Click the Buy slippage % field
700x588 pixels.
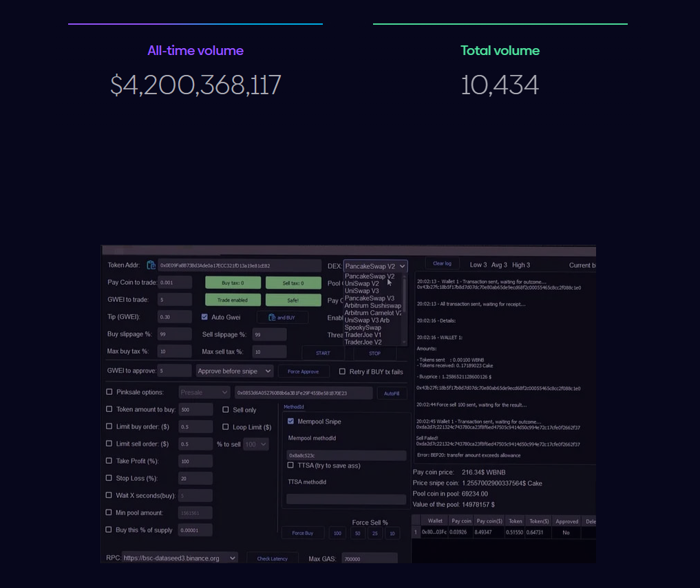pyautogui.click(x=175, y=334)
